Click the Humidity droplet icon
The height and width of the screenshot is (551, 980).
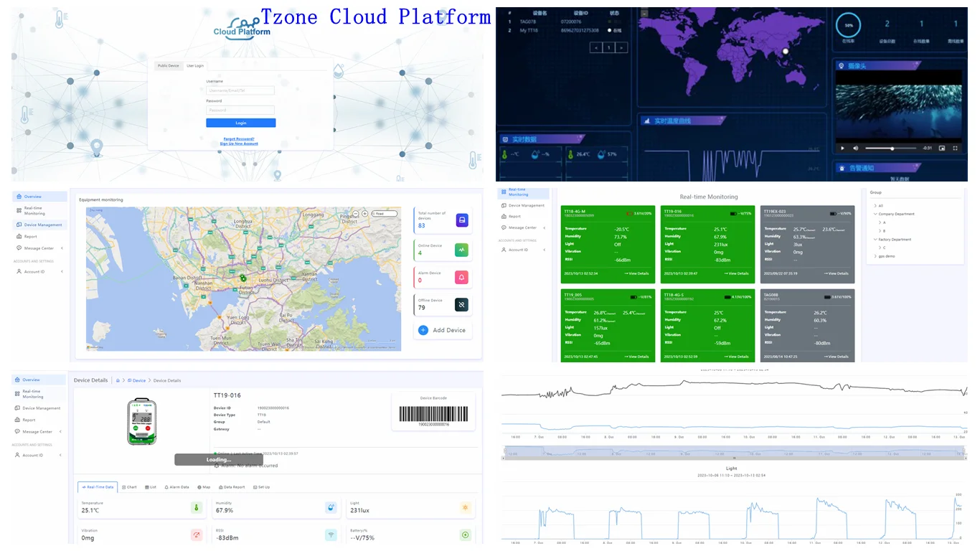[x=330, y=507]
